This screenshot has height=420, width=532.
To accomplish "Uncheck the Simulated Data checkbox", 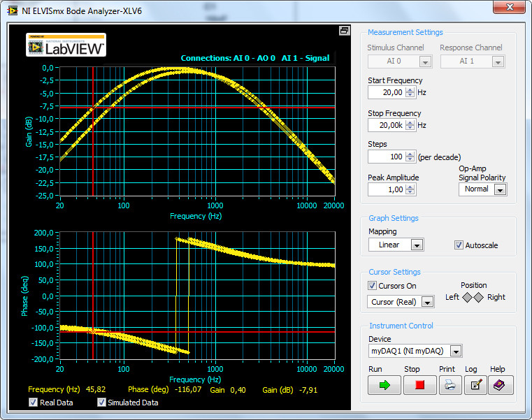I will pos(101,403).
